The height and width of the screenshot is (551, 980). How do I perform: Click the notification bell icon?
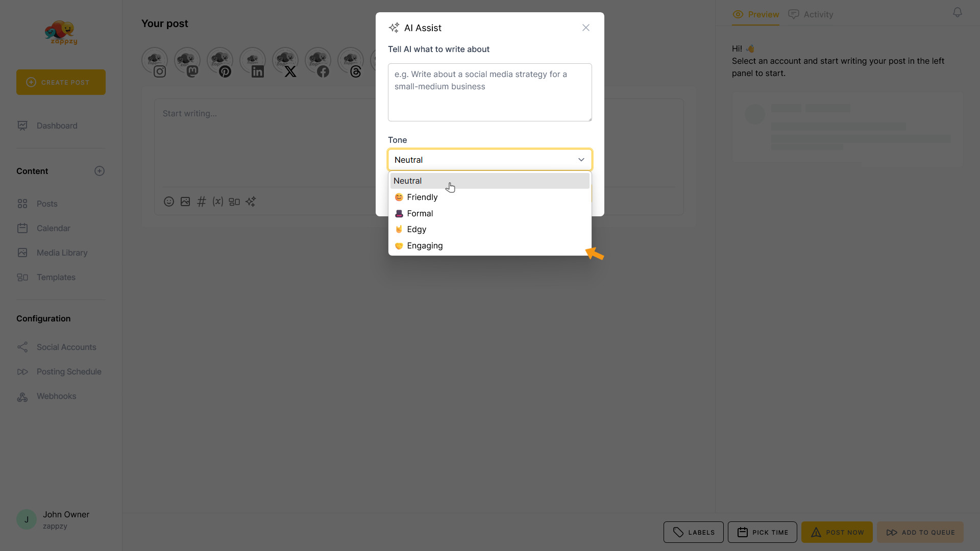(x=958, y=12)
